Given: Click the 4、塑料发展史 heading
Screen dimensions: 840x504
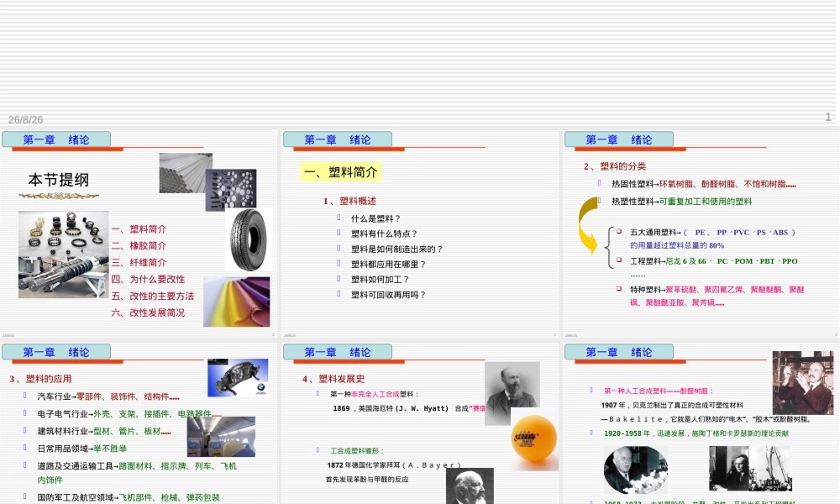Looking at the screenshot, I should 333,379.
